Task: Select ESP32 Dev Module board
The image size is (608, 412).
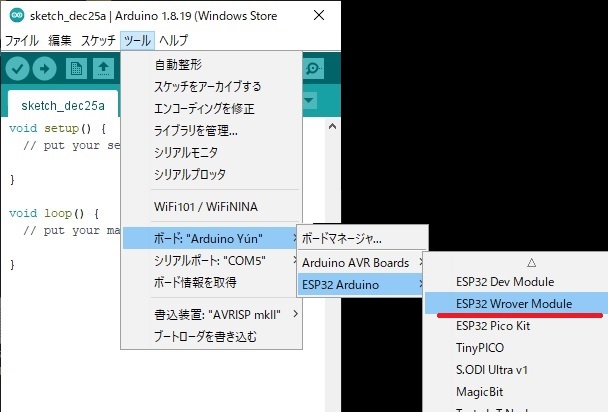Action: pyautogui.click(x=516, y=282)
